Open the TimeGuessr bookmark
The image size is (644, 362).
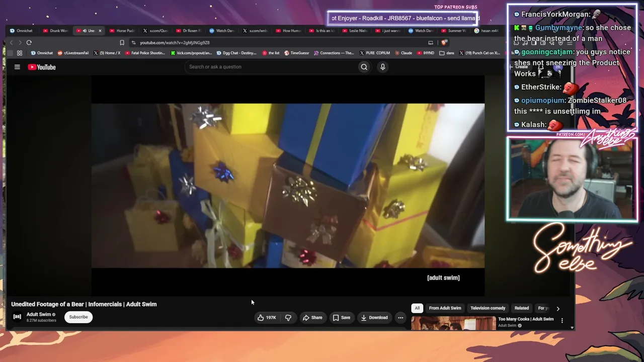coord(297,53)
